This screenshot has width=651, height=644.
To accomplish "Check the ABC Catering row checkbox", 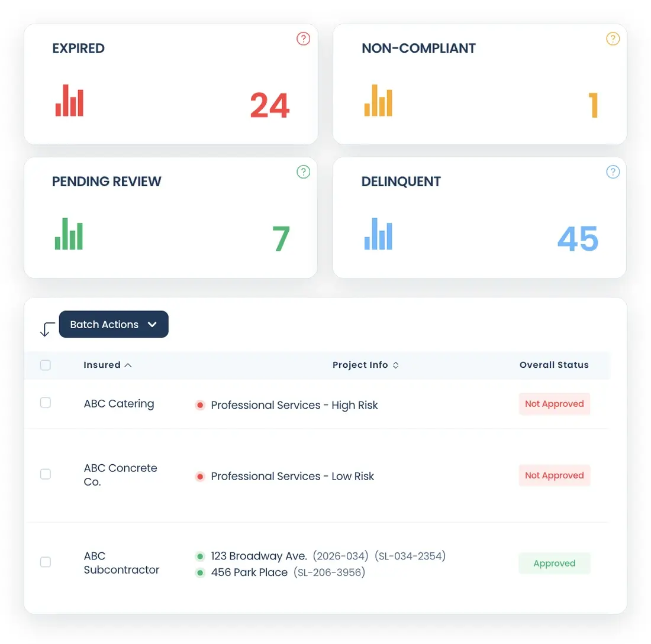I will point(46,403).
